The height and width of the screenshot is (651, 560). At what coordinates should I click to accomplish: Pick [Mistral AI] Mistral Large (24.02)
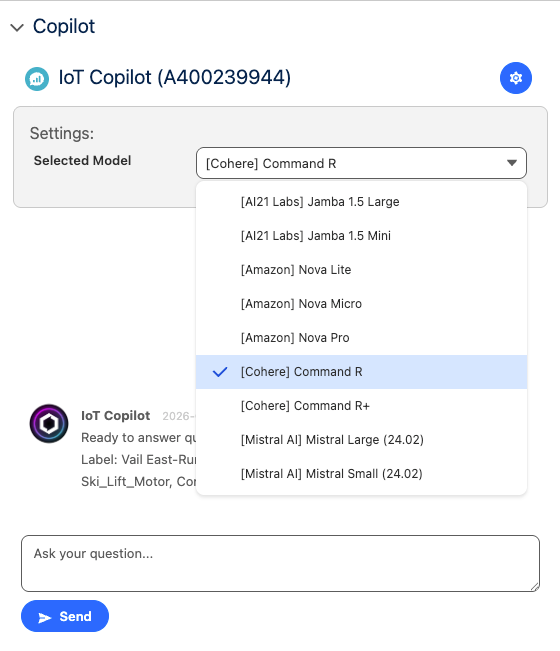tap(361, 440)
